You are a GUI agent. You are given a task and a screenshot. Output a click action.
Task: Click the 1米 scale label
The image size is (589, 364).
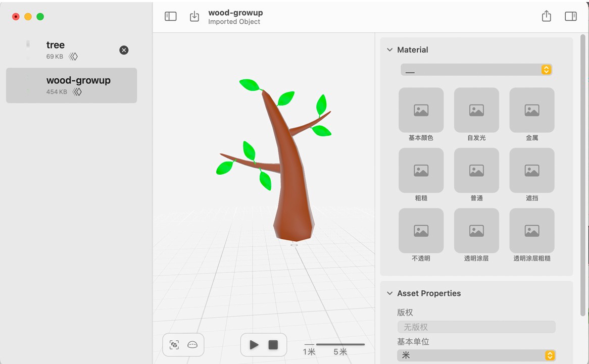(x=309, y=352)
